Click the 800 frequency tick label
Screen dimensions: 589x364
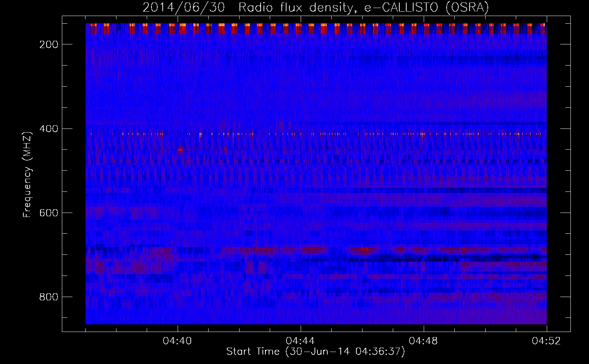click(x=49, y=297)
